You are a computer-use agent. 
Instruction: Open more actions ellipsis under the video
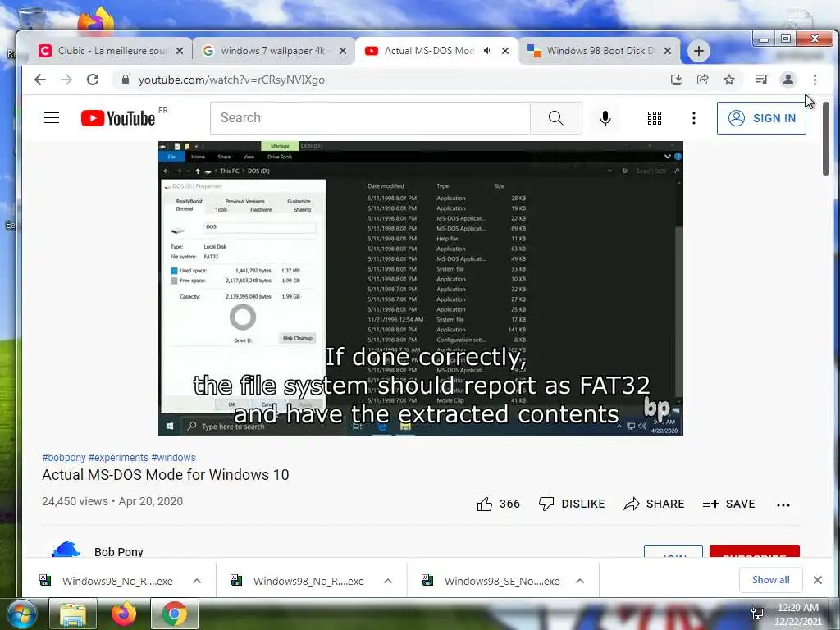click(783, 504)
